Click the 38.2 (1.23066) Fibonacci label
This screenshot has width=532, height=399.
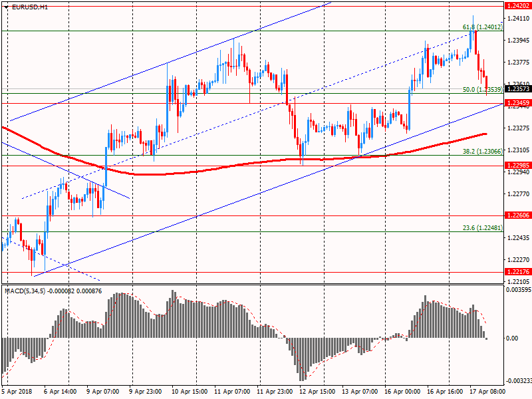483,152
